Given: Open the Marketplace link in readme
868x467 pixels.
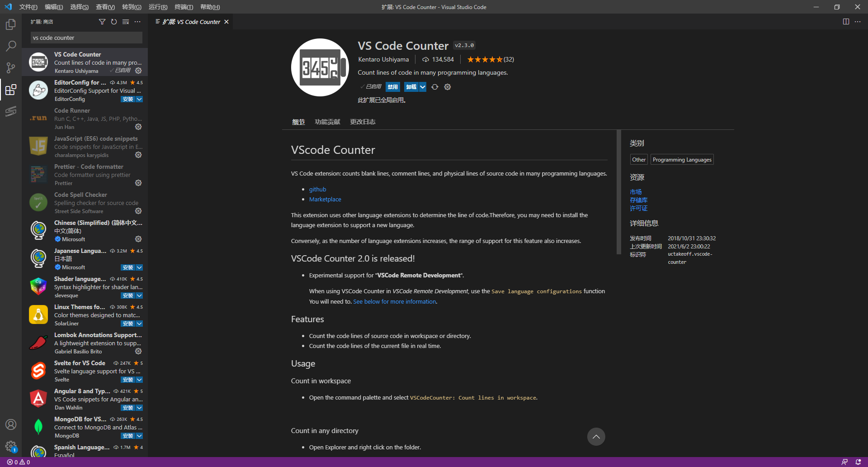Looking at the screenshot, I should pyautogui.click(x=325, y=199).
